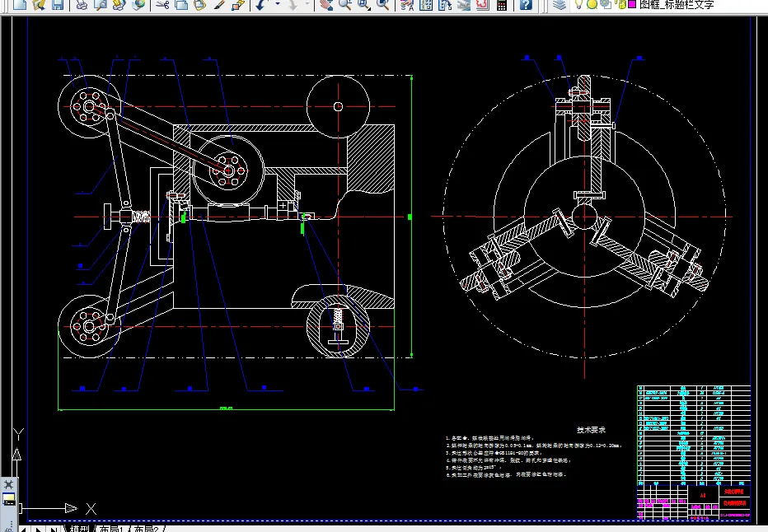Open the layer dropdown 图框_标题栏文字
Screen dimensions: 768x532
[x=676, y=4]
